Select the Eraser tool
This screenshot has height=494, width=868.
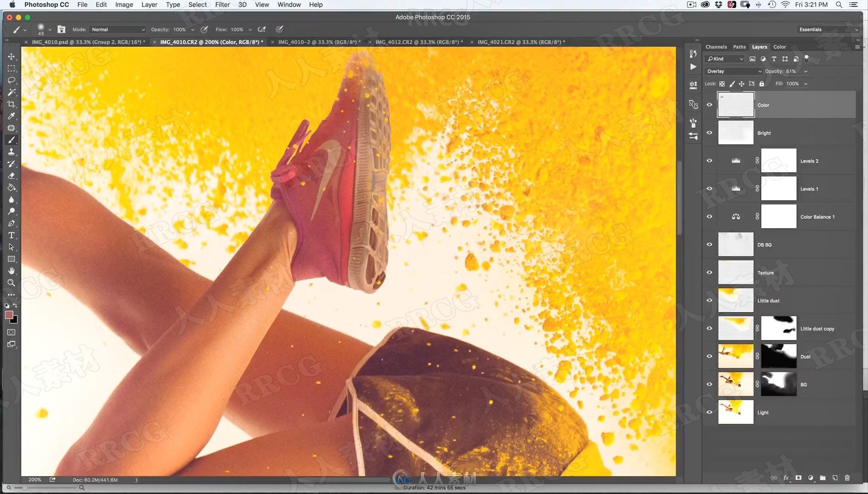(11, 176)
